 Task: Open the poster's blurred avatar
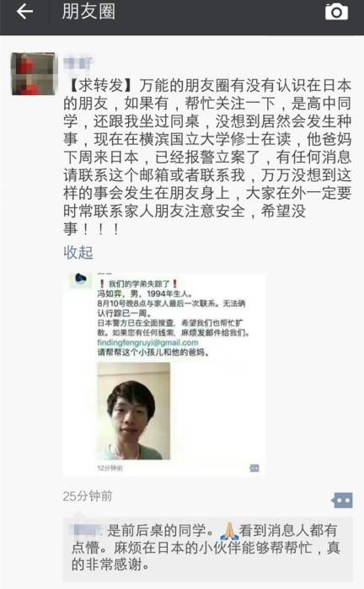(x=33, y=74)
